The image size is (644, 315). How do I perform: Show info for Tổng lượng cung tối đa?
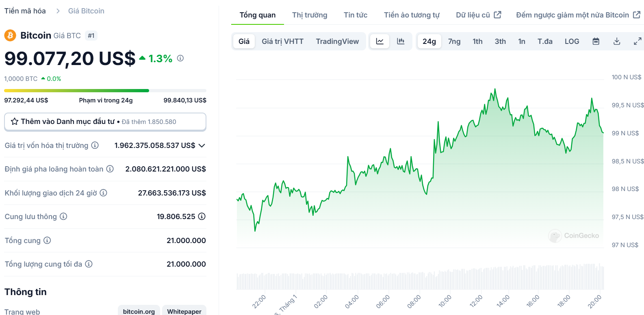pyautogui.click(x=89, y=264)
